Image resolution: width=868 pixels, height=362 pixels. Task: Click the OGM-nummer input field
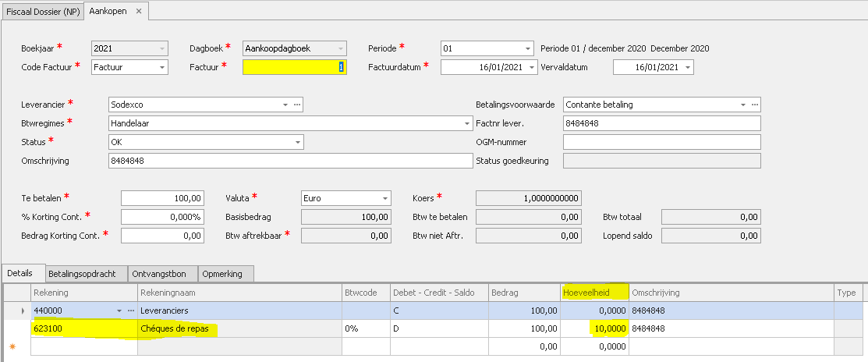[x=661, y=142]
